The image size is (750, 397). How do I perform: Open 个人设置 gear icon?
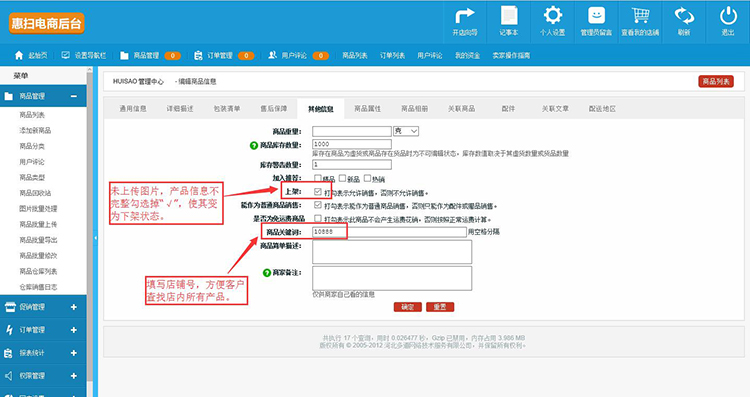552,15
